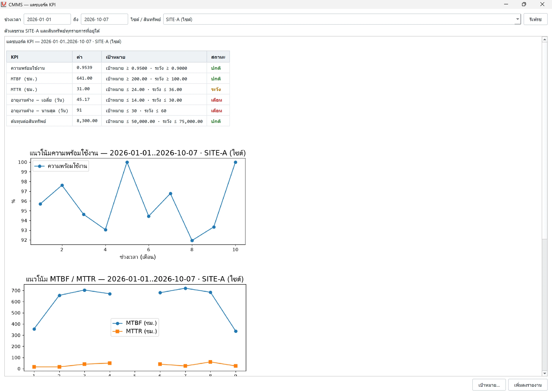Select the ความพร้อมใช้งาน KPI row label

[28, 68]
